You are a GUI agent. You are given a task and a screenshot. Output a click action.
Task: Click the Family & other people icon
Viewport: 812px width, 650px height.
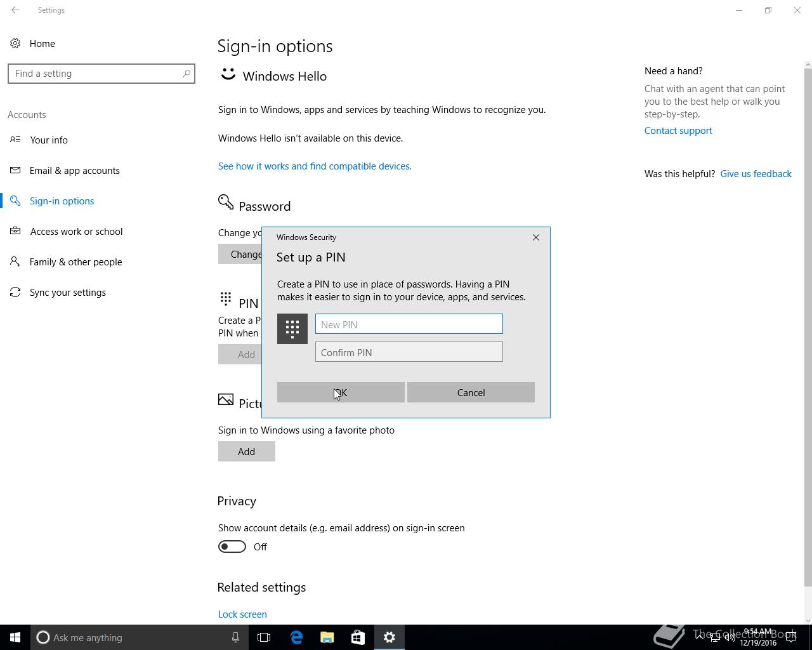coord(15,262)
